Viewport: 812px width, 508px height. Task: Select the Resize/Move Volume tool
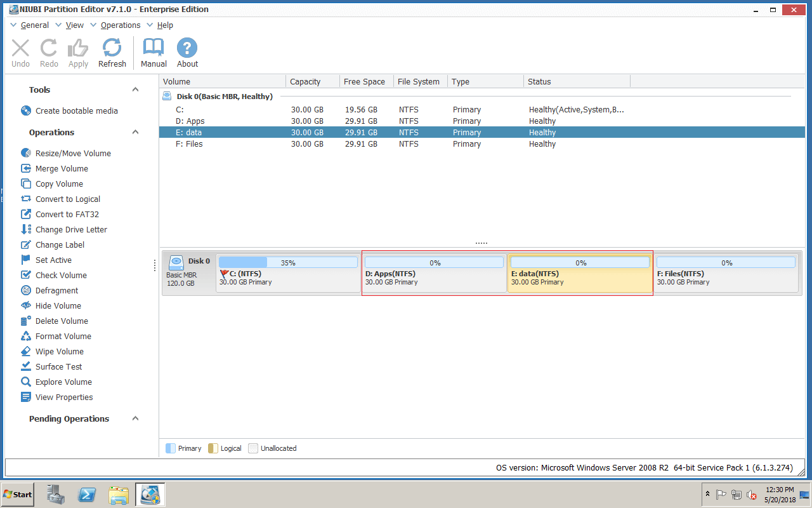(72, 153)
